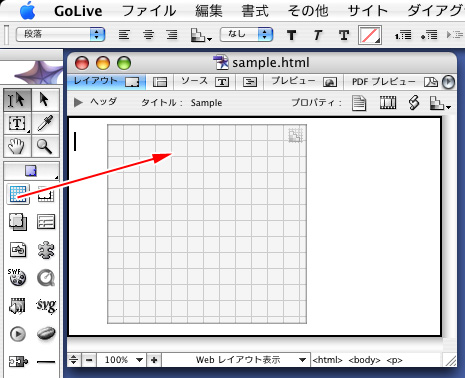This screenshot has height=378, width=465.
Task: Open the text color swatch
Action: (370, 35)
